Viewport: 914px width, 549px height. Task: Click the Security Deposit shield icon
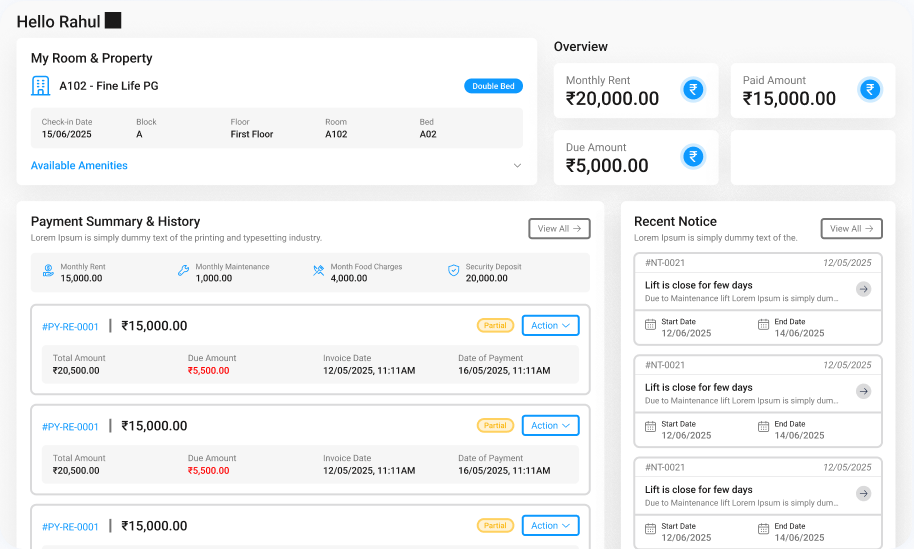click(453, 271)
